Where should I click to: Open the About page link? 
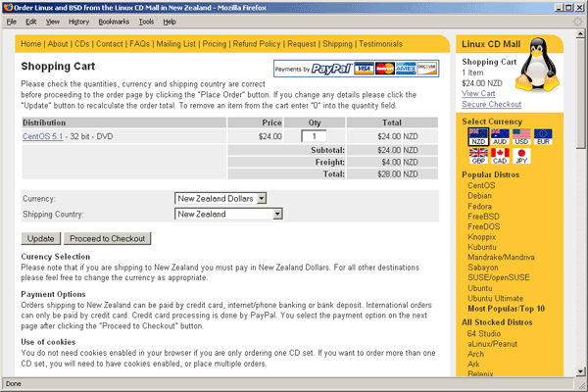coord(58,44)
